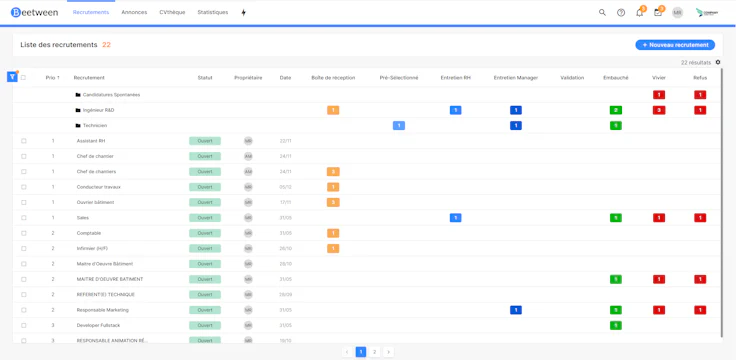Click Candidatures Spontanées Vivier red badge
This screenshot has width=736, height=360.
[659, 95]
